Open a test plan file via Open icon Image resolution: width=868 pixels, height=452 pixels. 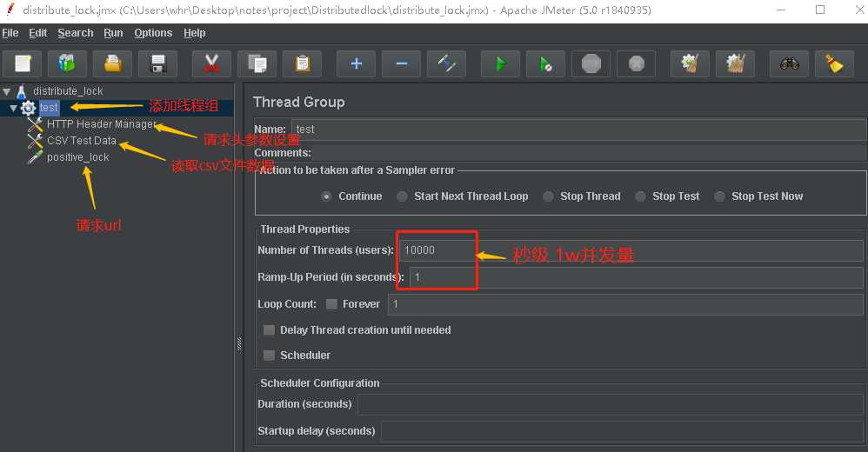(x=112, y=63)
